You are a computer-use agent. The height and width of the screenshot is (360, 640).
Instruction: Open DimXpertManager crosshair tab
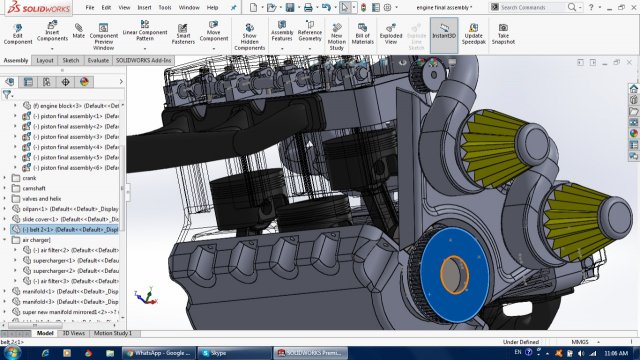(65, 82)
